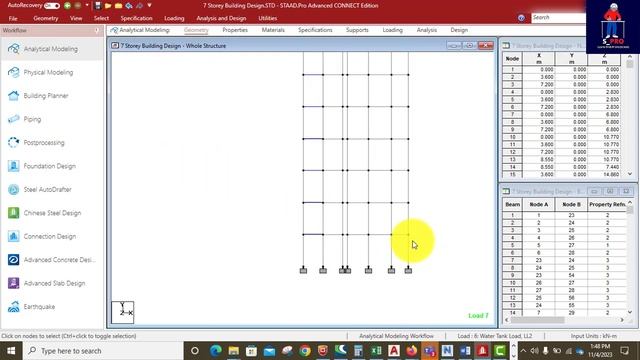
Task: Open Excel from the taskbar
Action: point(376,351)
